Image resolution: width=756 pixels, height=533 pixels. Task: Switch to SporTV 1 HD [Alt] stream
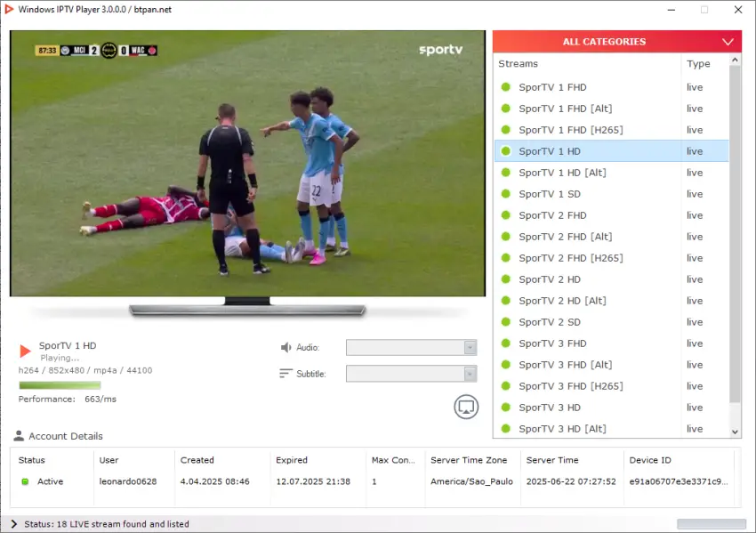(611, 173)
